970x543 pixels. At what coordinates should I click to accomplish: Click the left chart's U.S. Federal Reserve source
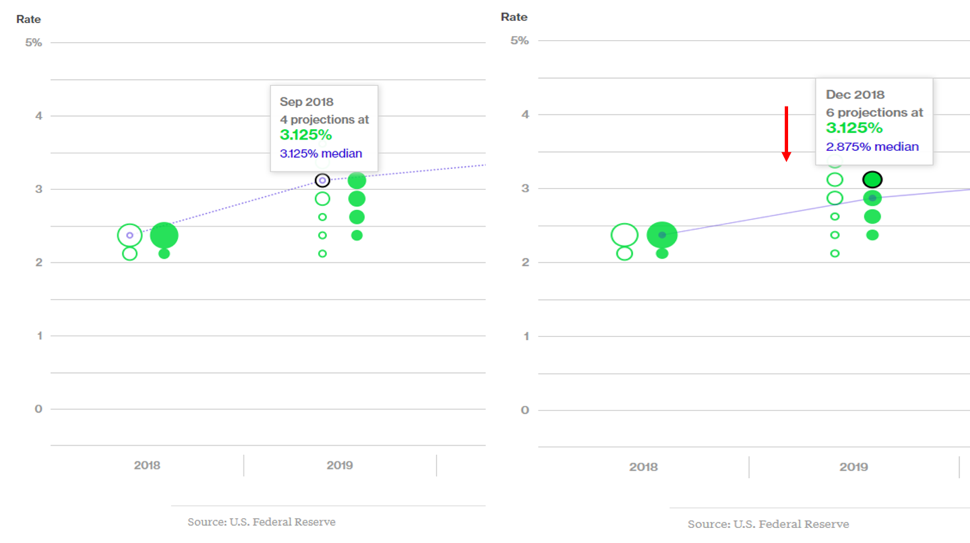coord(261,522)
